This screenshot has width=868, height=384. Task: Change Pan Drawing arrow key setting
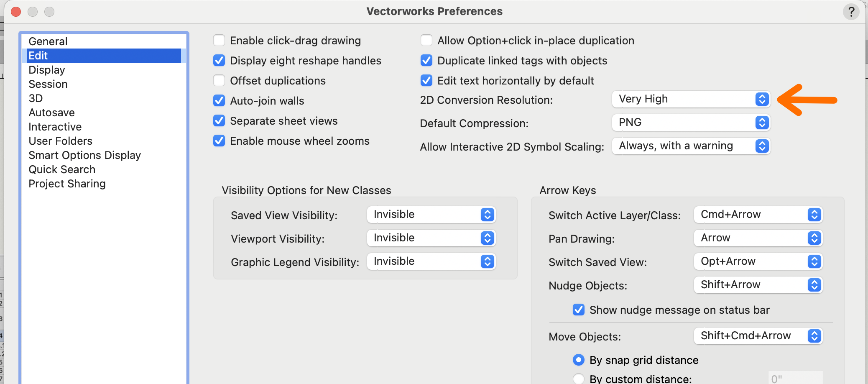pos(758,238)
